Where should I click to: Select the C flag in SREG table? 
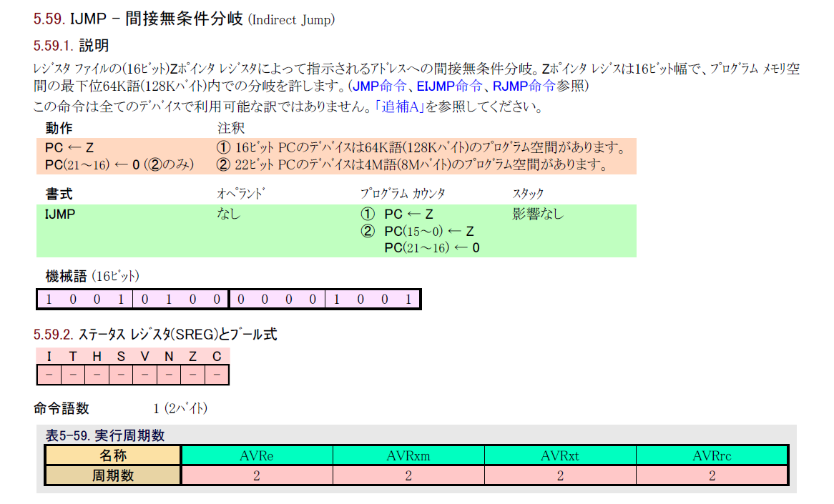tap(217, 356)
